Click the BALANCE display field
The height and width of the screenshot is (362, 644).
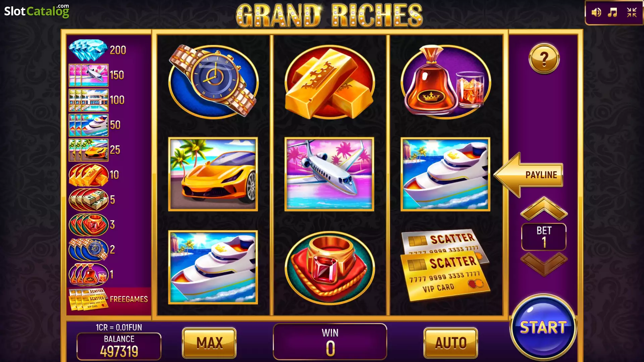(119, 346)
